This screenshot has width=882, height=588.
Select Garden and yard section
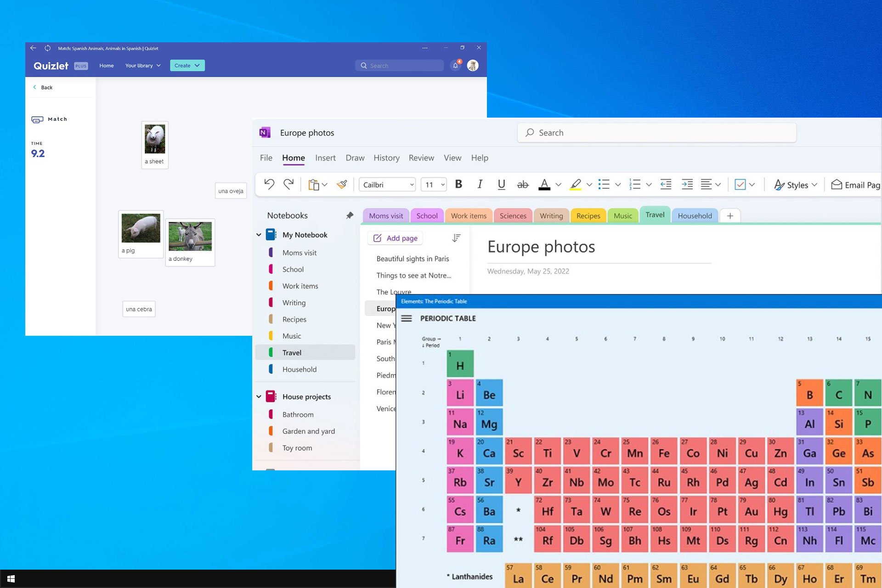point(309,431)
